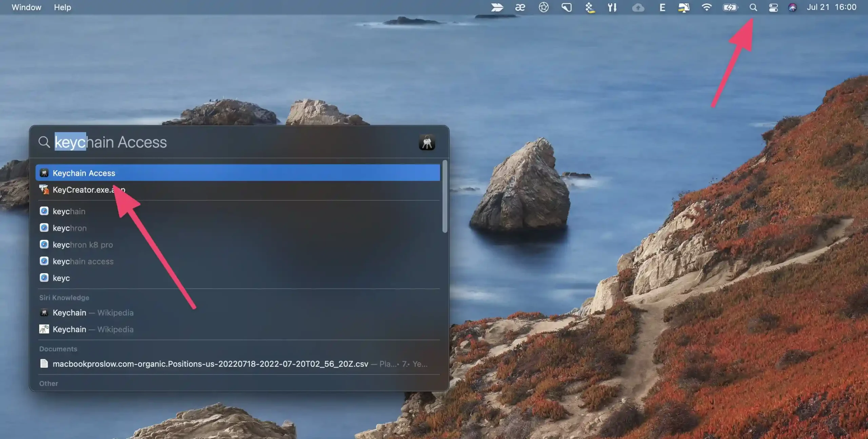Choose the 'keychron k8 pro' suggestion
868x439 pixels.
coord(238,244)
